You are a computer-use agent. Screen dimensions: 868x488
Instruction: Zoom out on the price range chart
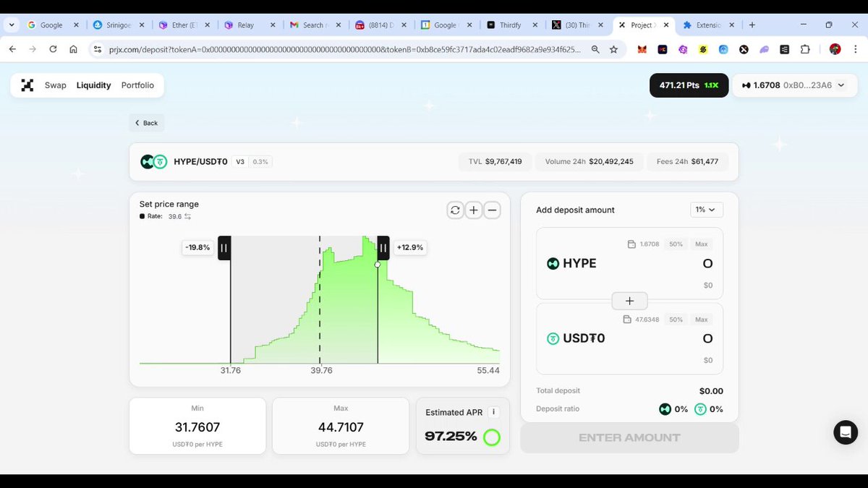tap(492, 210)
